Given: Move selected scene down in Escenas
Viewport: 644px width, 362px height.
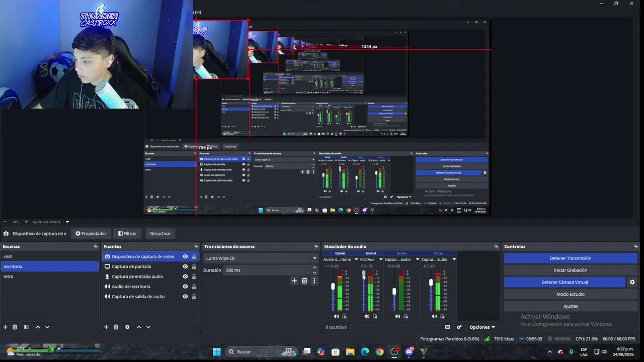Looking at the screenshot, I should (47, 327).
